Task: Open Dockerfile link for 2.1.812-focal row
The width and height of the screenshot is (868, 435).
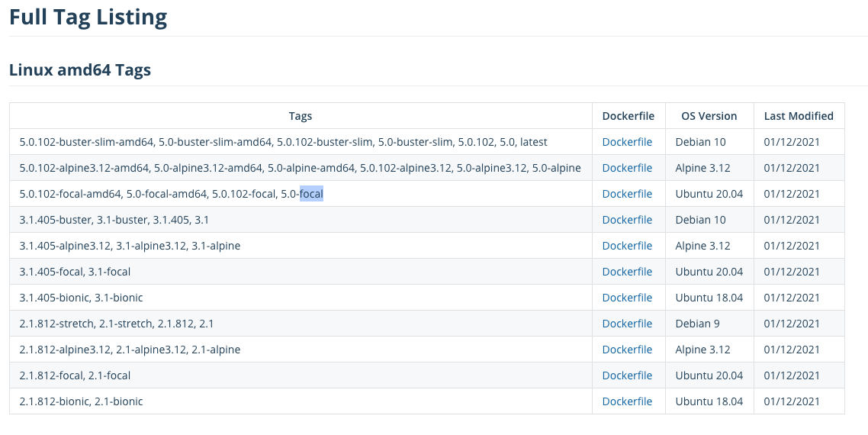Action: 627,375
